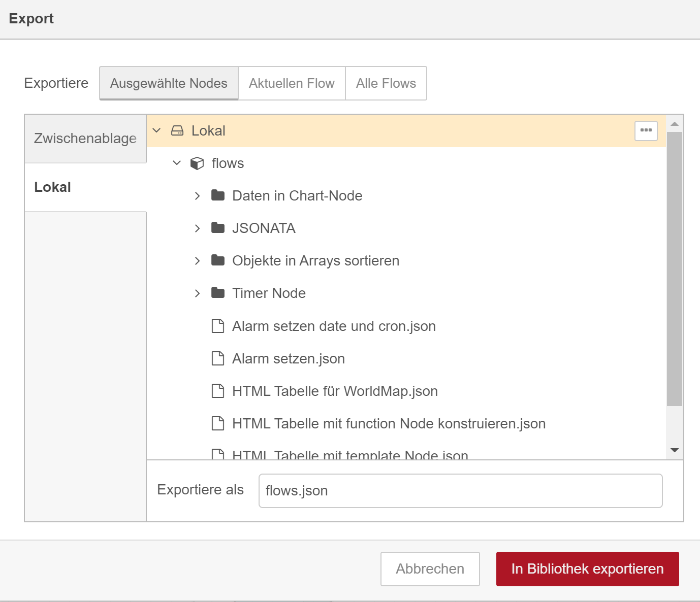Viewport: 700px width, 602px height.
Task: Switch to the Lokal tab
Action: click(x=85, y=187)
